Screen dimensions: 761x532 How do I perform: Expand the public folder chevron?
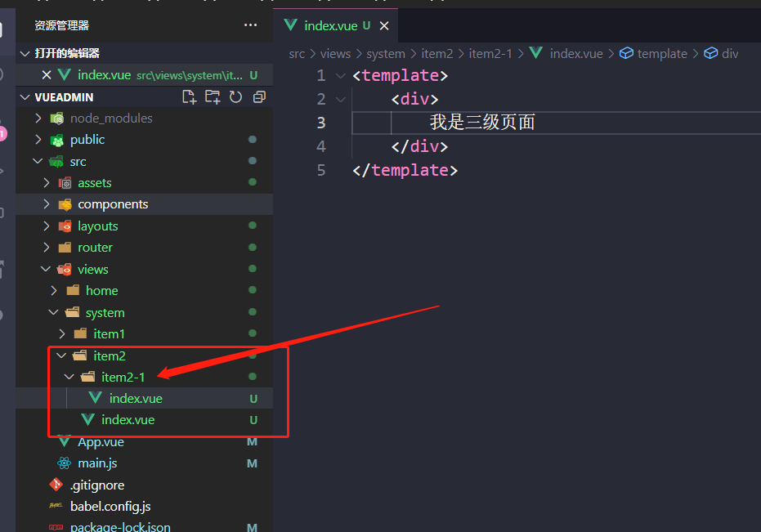click(x=38, y=139)
